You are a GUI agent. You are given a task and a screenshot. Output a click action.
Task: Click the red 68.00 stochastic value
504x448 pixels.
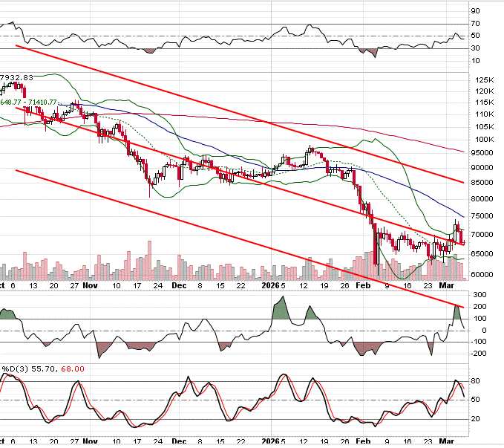[x=74, y=368]
